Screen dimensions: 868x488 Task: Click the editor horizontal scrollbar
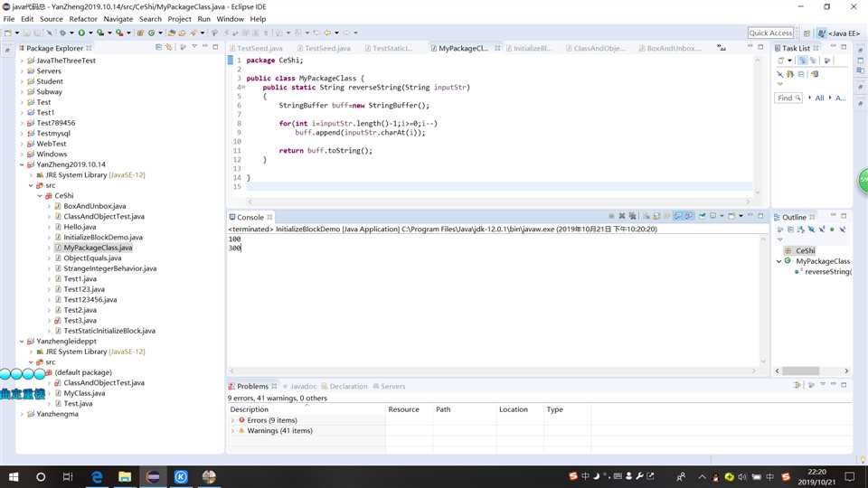(497, 202)
